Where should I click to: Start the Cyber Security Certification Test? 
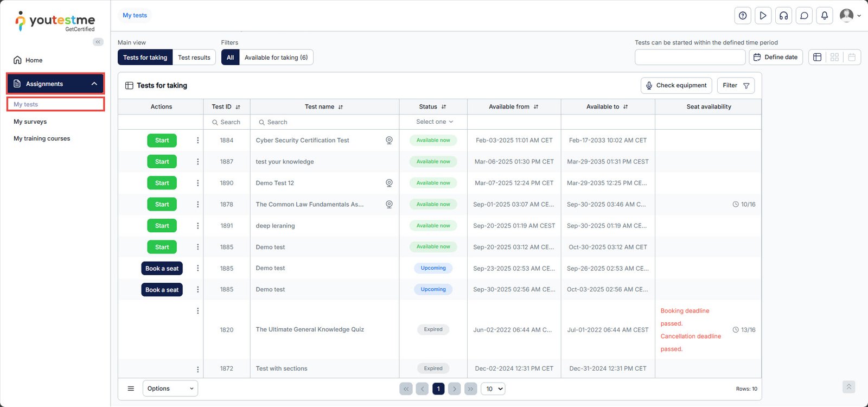[x=162, y=140]
